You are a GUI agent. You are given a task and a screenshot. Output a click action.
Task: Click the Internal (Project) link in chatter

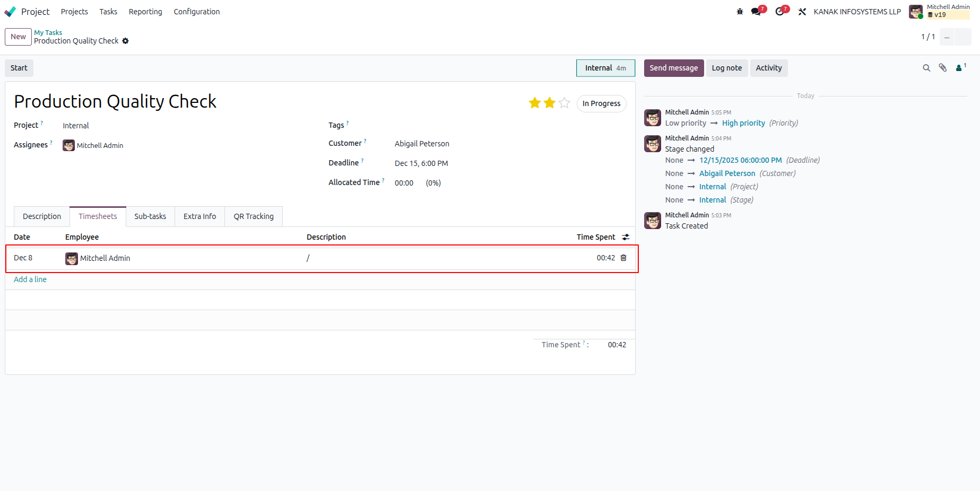click(x=713, y=187)
